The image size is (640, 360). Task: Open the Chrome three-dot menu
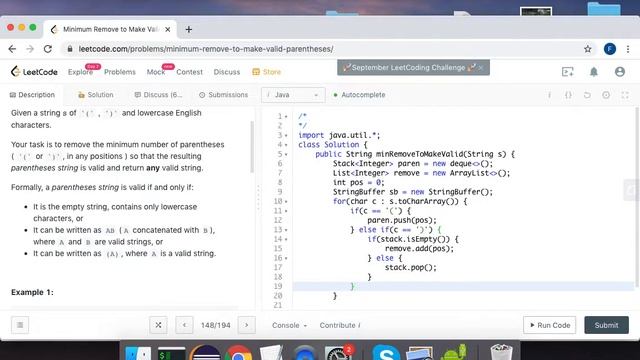(628, 49)
